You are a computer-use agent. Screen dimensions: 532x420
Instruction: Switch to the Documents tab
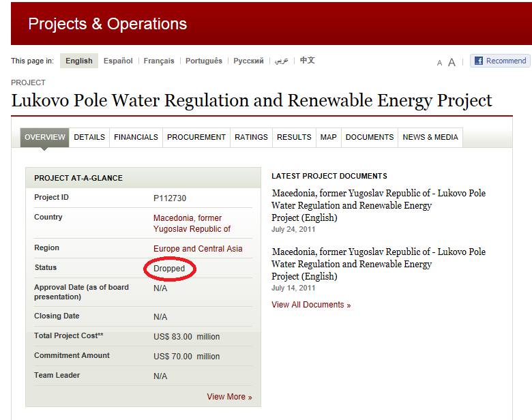click(369, 137)
